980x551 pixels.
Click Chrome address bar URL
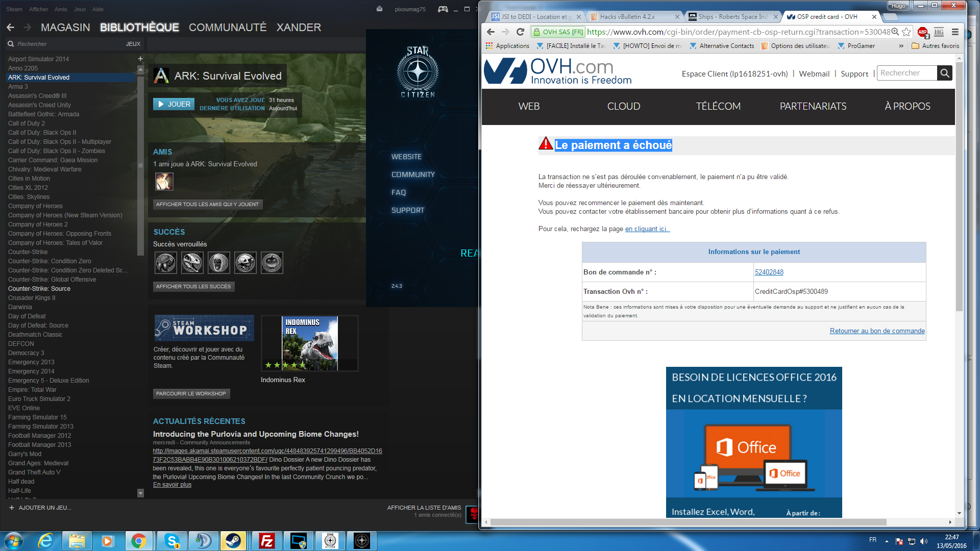tap(738, 32)
